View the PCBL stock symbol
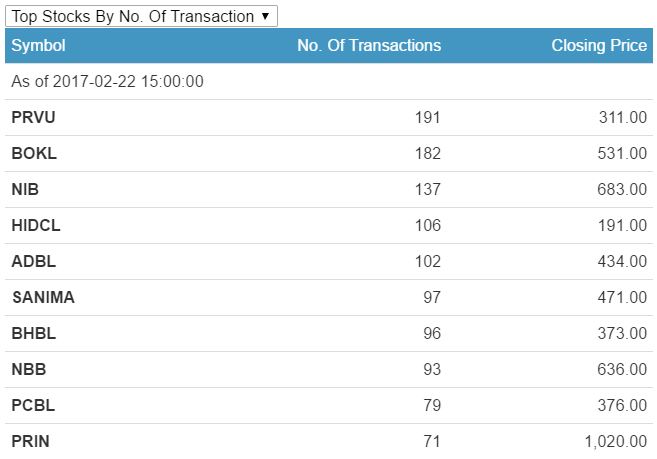657x459 pixels. pos(33,406)
